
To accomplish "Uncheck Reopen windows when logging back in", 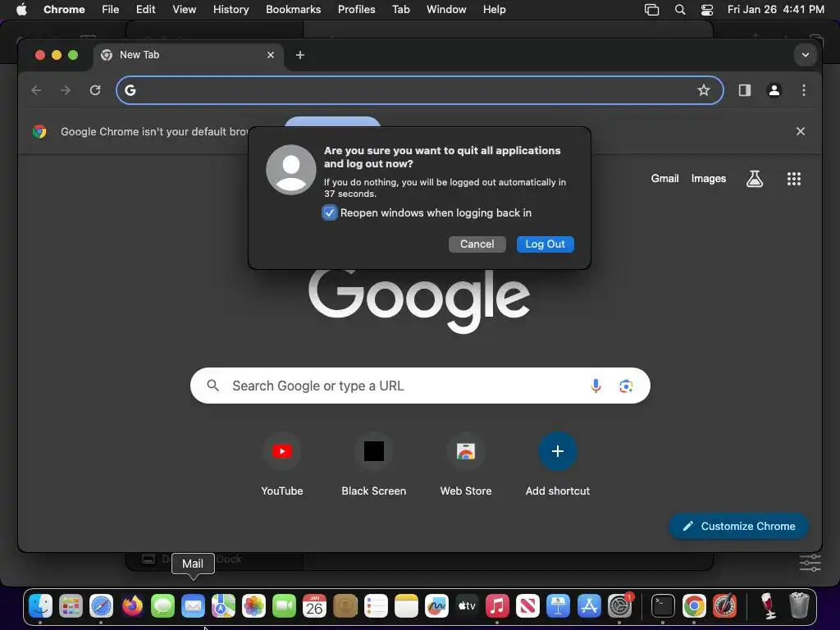I will pos(330,212).
